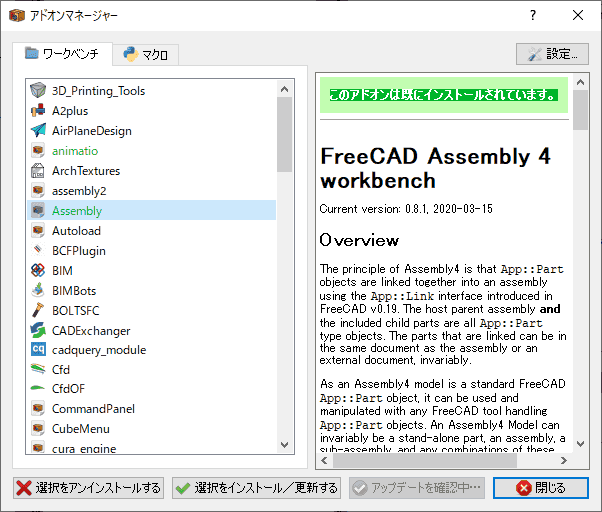Click the workbench list scroll-up arrow
Viewport: 602px width, 512px height.
(x=284, y=89)
